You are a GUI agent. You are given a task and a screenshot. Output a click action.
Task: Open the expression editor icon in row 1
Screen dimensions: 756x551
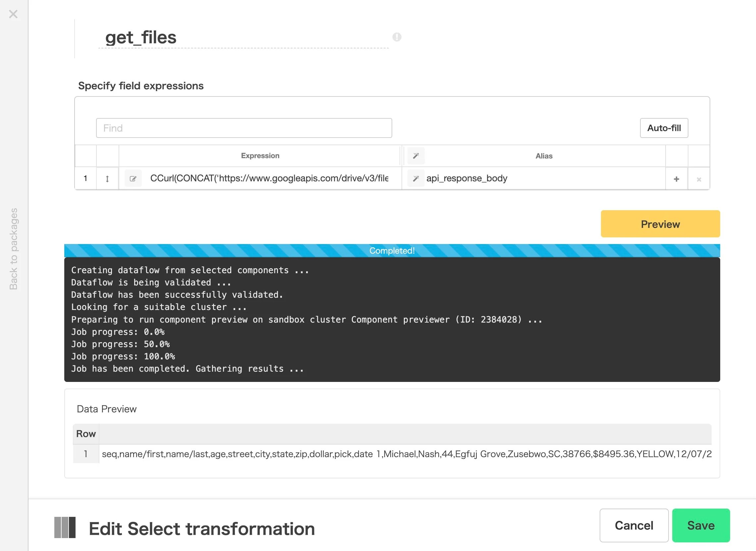133,178
